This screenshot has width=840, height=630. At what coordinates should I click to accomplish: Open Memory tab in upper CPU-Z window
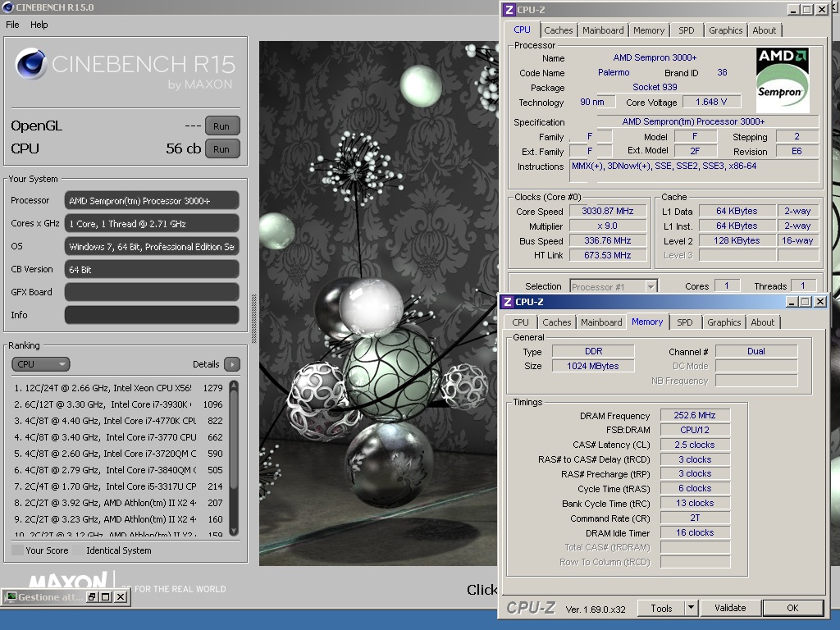tap(649, 30)
